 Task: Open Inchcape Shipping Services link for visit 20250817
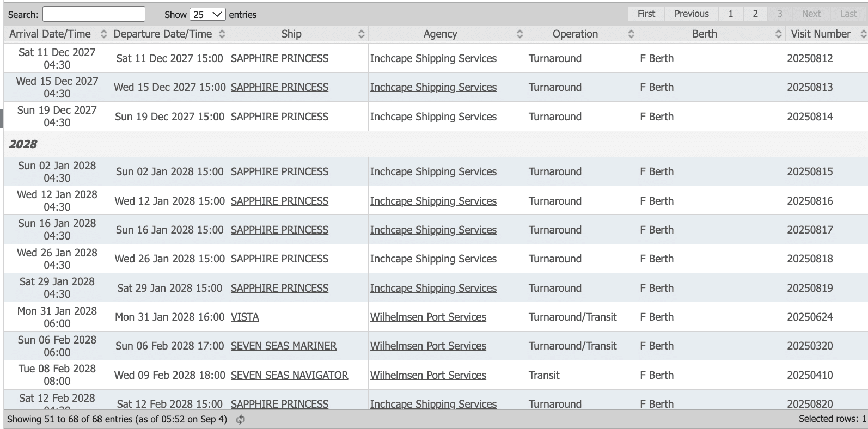(x=433, y=230)
